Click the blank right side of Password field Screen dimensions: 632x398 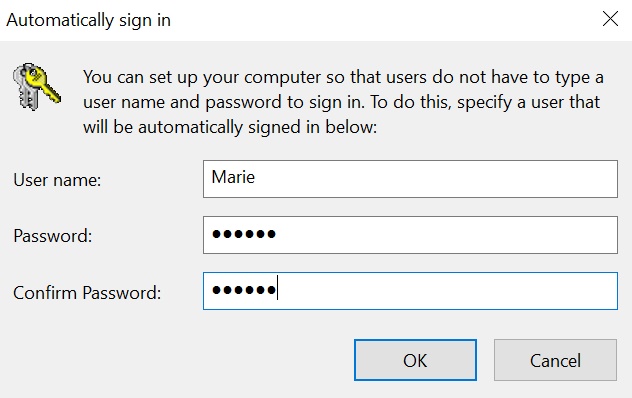point(445,235)
